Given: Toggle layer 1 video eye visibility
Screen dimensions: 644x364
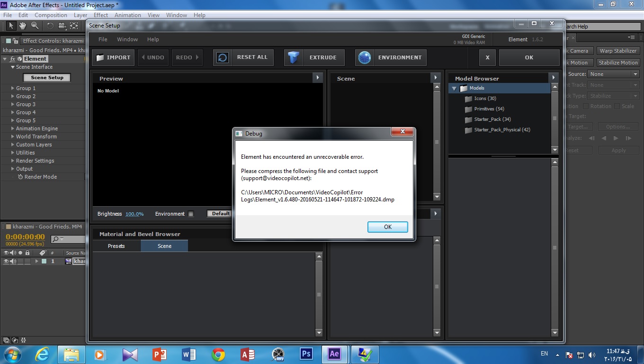Looking at the screenshot, I should point(7,261).
